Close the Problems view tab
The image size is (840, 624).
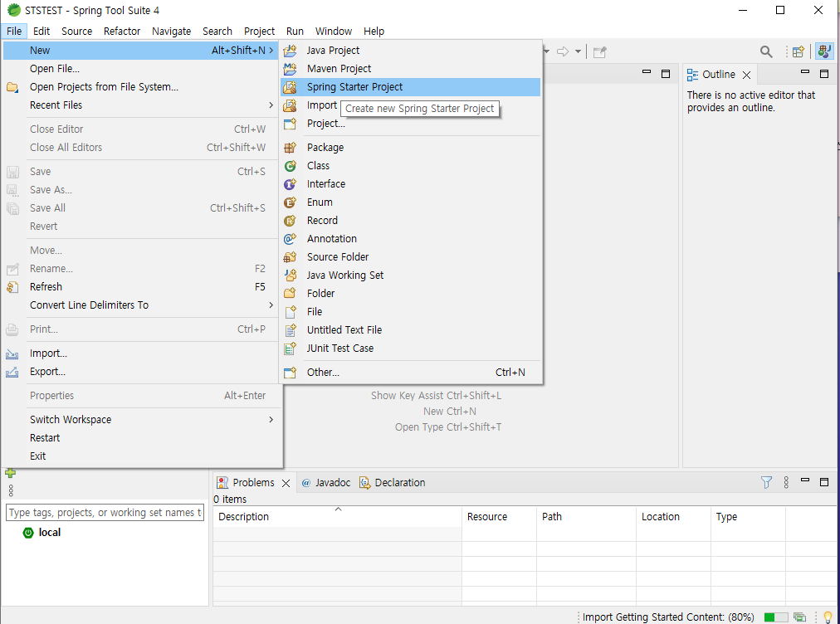286,483
